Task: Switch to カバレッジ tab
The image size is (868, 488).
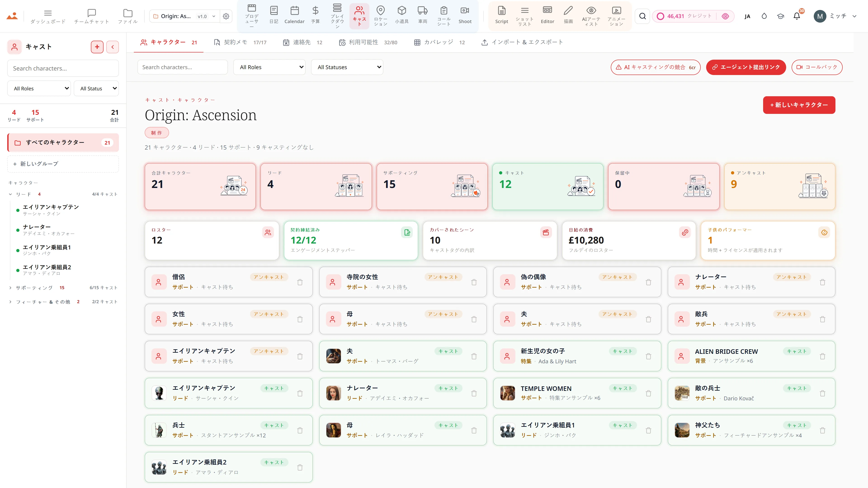Action: click(x=439, y=42)
